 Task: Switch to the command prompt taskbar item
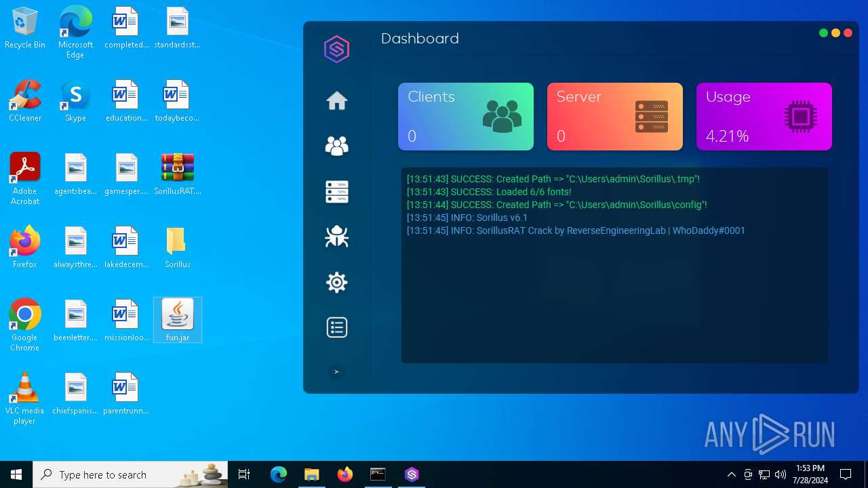[378, 474]
